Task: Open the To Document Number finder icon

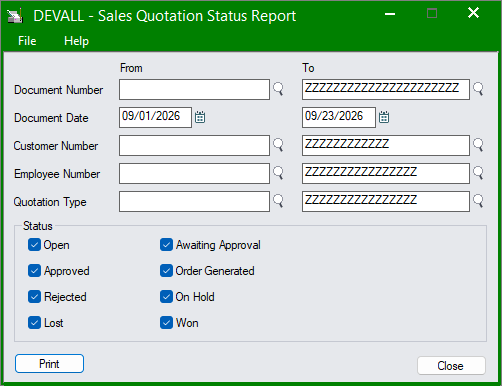Action: coord(478,89)
